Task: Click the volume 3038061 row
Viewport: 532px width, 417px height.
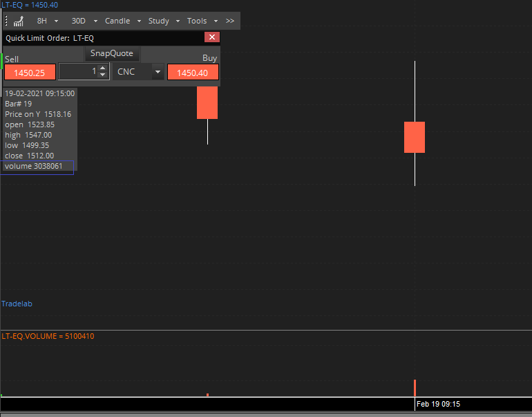Action: coord(34,166)
